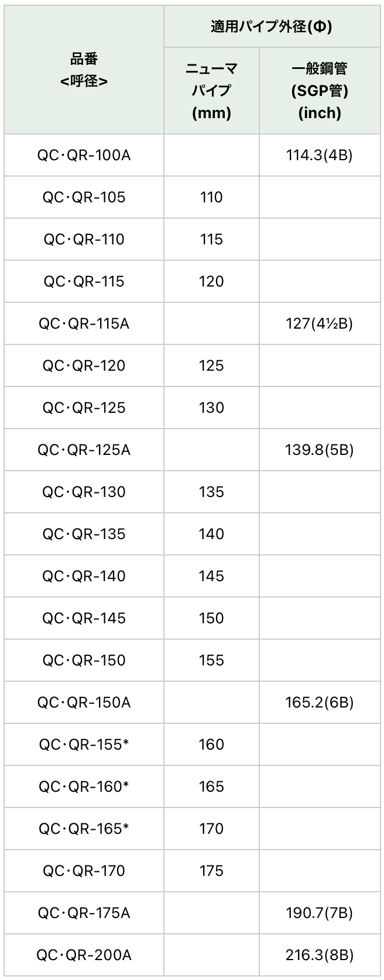384x980 pixels.
Task: Click the QC·QR-200A part number
Action: 84,955
